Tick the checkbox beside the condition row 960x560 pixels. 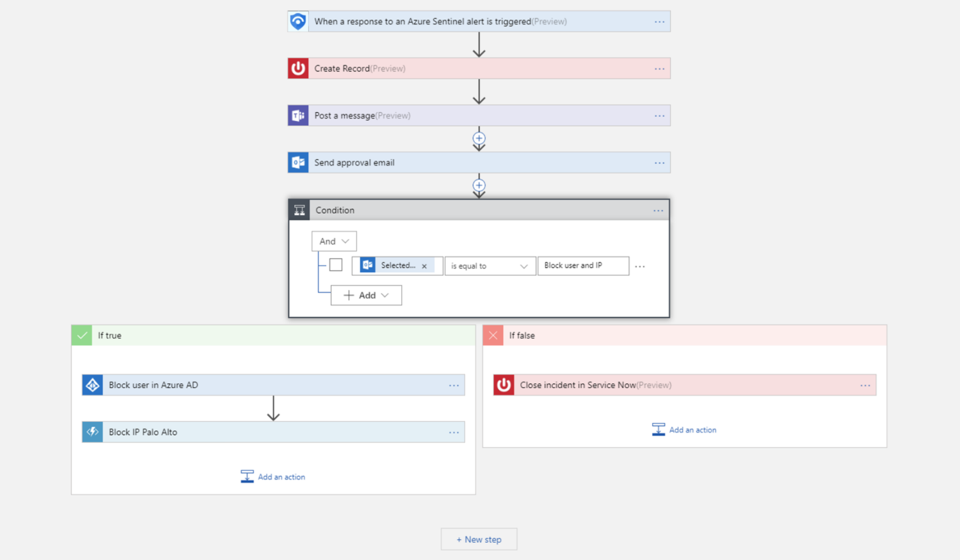[335, 265]
